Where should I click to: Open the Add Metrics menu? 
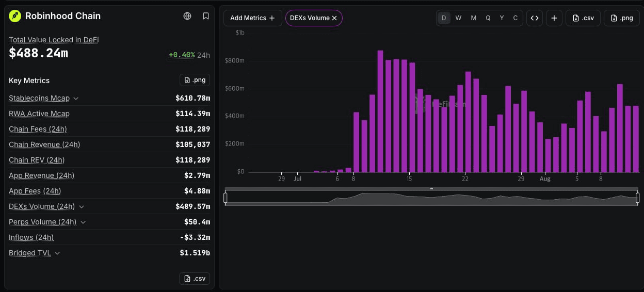coord(253,18)
